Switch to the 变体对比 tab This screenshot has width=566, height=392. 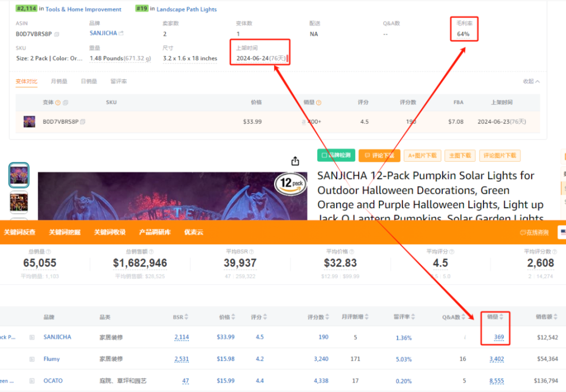click(26, 81)
